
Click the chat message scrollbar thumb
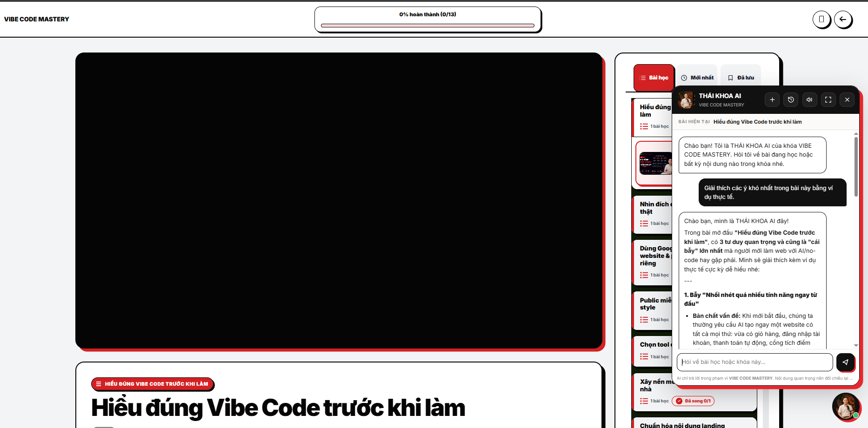(x=856, y=166)
